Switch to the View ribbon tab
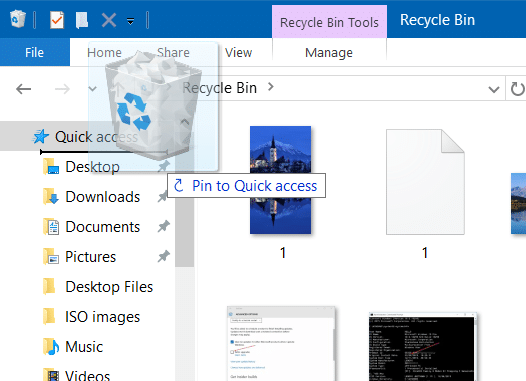The width and height of the screenshot is (526, 381). point(239,52)
